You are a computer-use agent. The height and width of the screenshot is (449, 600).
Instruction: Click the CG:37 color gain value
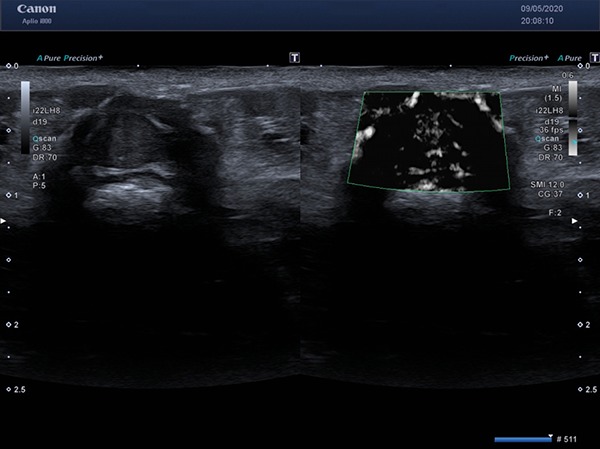coord(550,194)
